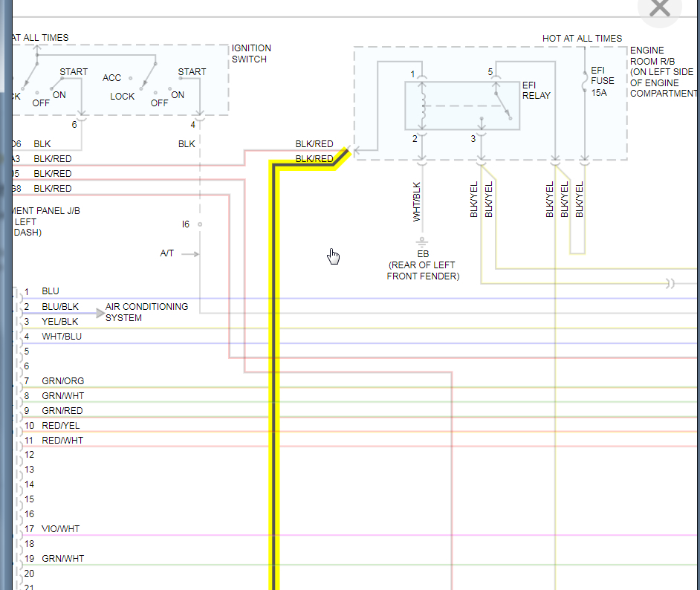Click relay terminal 5 connector
The image size is (700, 590).
tap(496, 77)
